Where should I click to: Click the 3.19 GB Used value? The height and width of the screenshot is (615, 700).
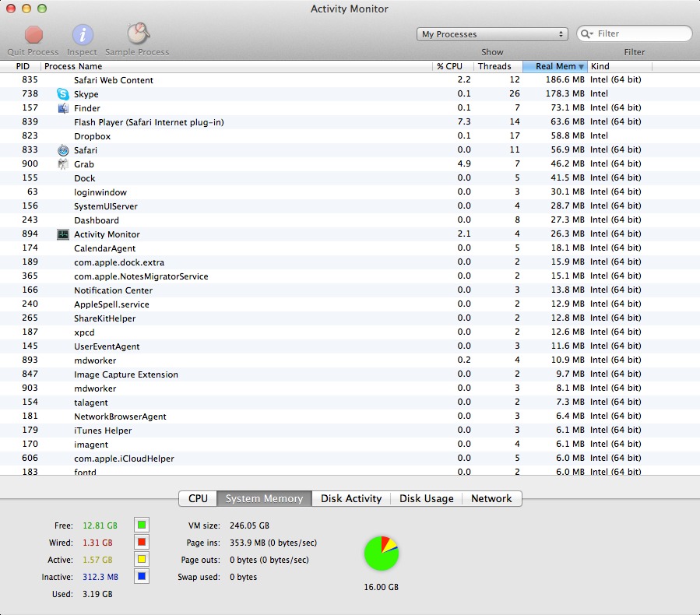coord(97,594)
